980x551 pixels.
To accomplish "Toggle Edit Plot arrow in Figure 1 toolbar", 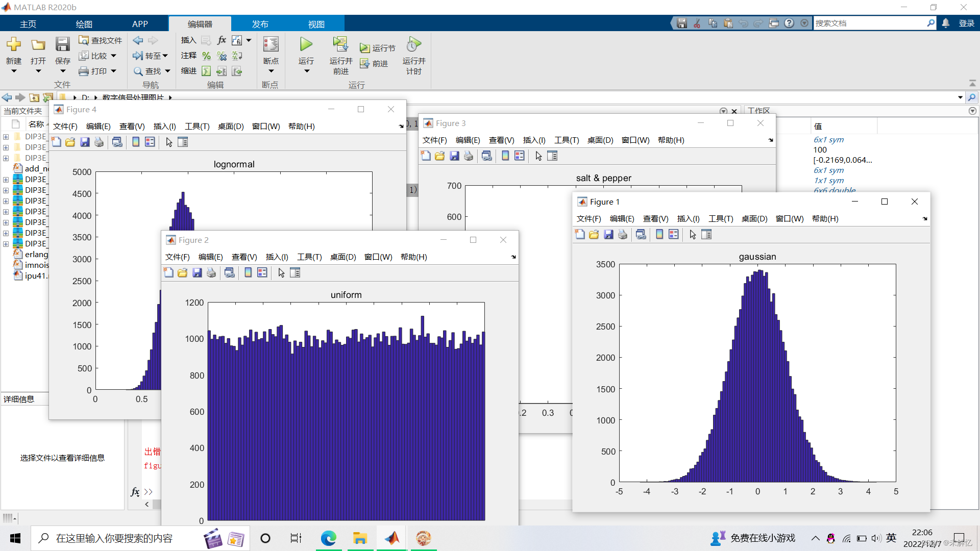I will 693,235.
